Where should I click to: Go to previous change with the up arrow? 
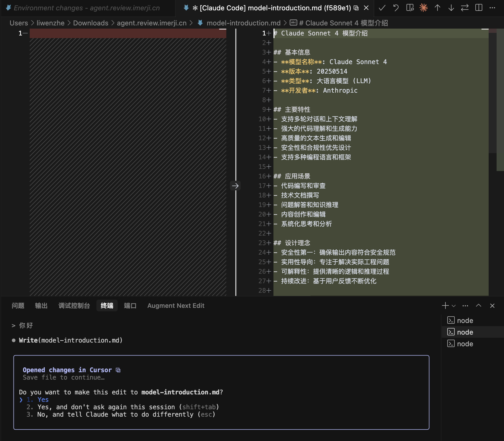(437, 8)
